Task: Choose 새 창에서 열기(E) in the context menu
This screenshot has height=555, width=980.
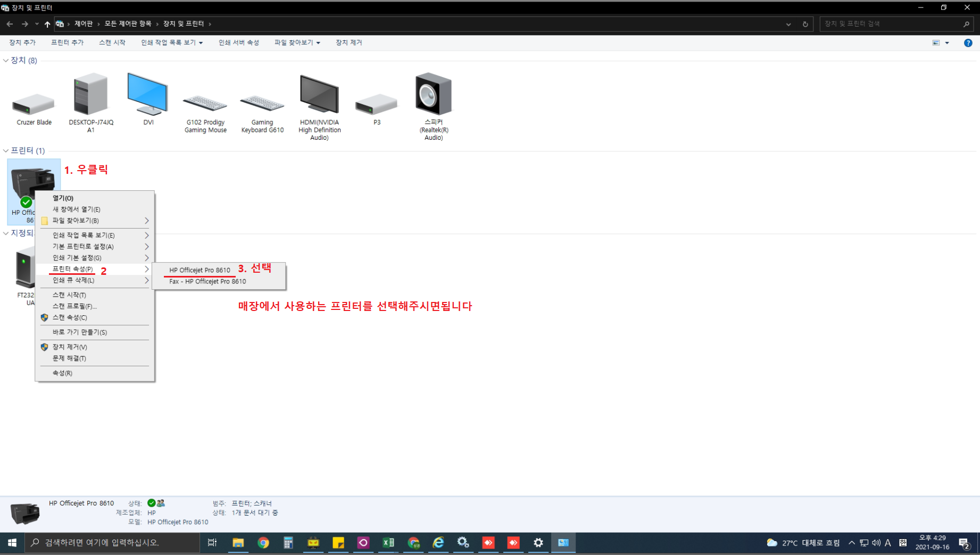Action: (x=95, y=209)
